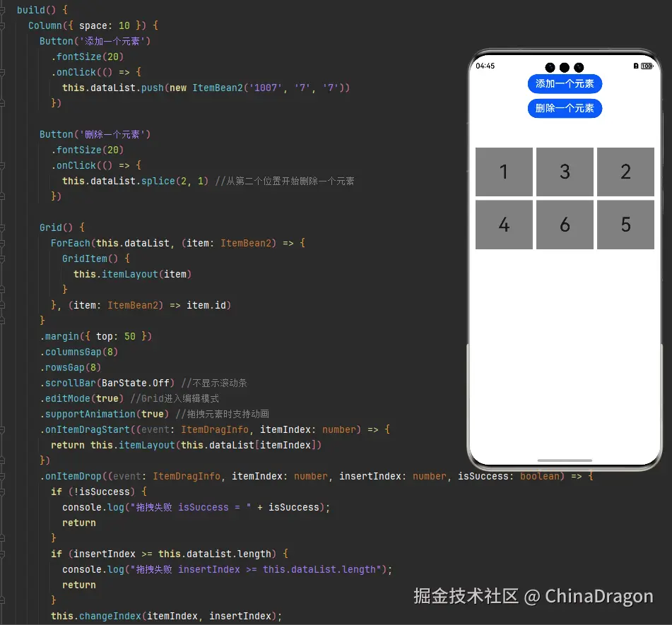The image size is (672, 625).
Task: Collapse the ForEach block fold marker
Action: (x=2, y=244)
